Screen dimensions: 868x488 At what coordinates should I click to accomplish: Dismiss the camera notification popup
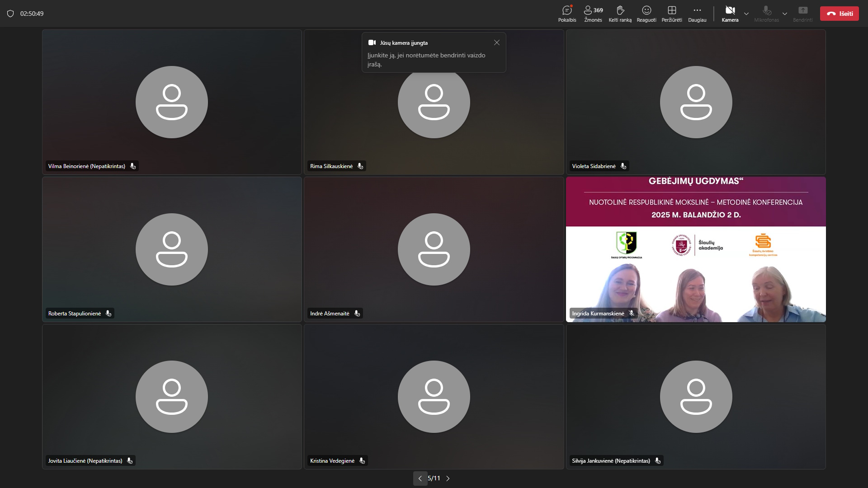tap(497, 42)
